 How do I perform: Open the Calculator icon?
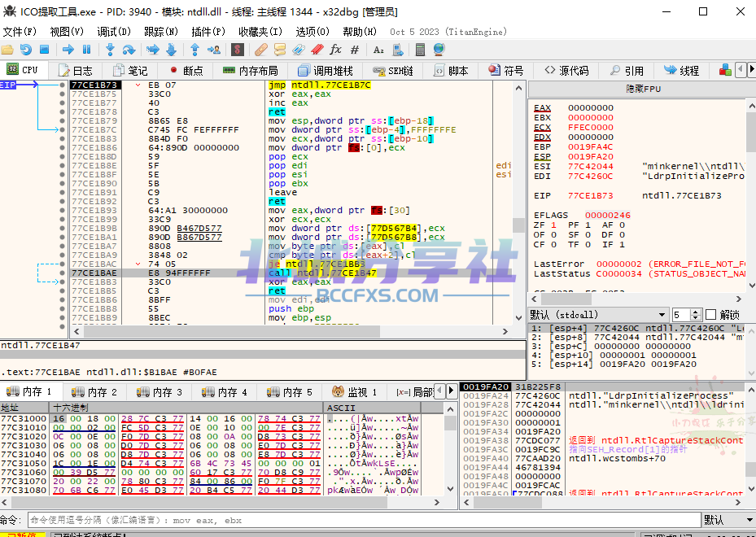[420, 49]
